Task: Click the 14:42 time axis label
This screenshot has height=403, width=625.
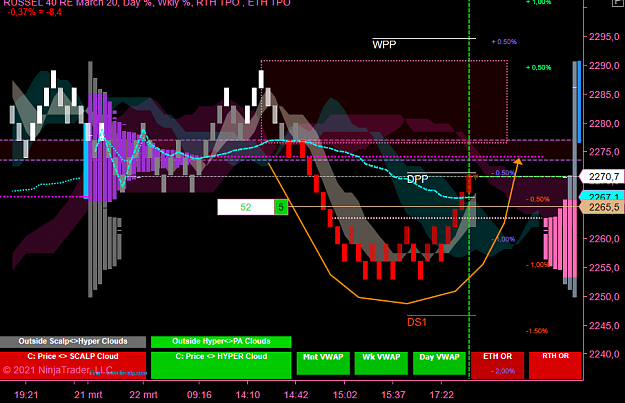Action: coord(296,395)
